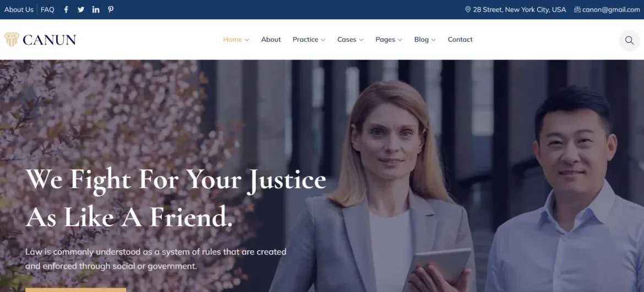Expand the Pages dropdown menu

coord(389,40)
